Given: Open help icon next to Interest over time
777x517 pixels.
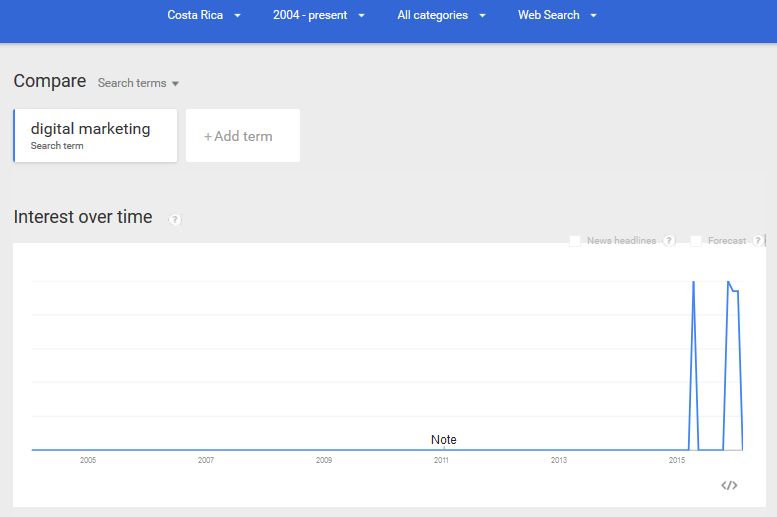Looking at the screenshot, I should click(x=174, y=219).
